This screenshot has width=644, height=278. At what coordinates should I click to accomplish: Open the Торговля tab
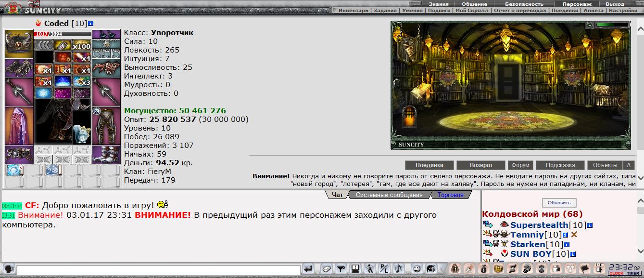tap(451, 195)
